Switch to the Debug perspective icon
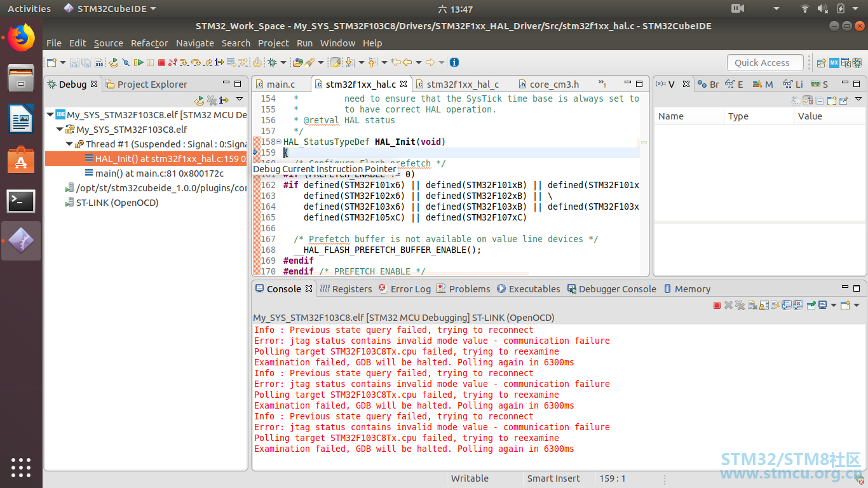This screenshot has height=488, width=868. tap(858, 62)
